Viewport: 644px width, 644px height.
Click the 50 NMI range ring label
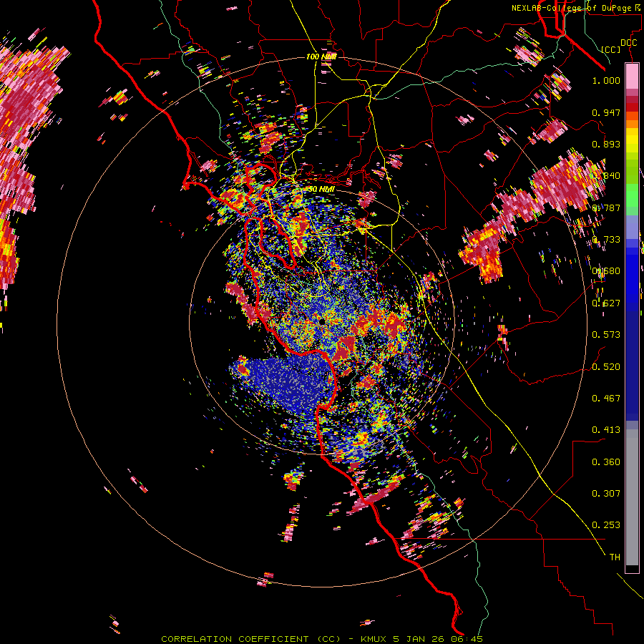[321, 190]
